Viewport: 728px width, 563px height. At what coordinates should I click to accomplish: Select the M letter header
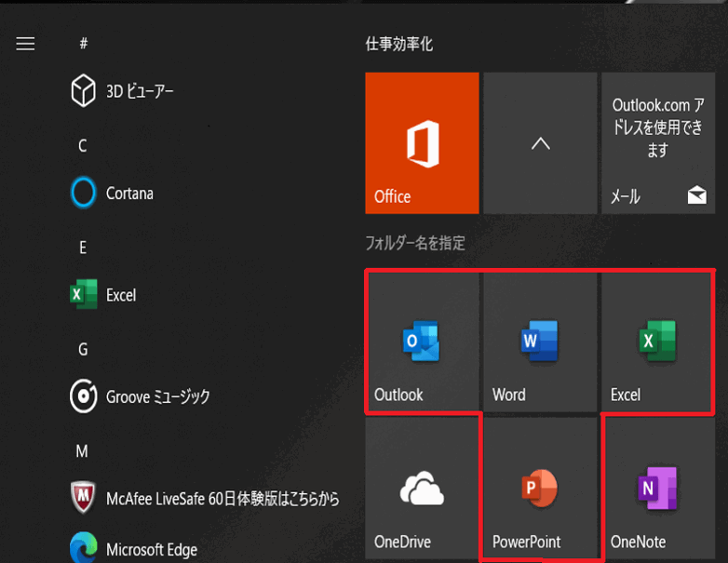82,451
